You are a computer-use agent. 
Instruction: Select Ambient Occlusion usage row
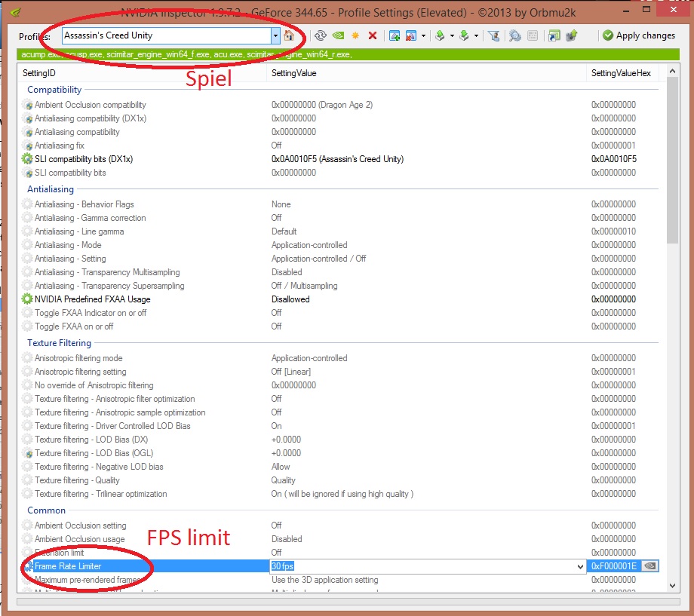coord(340,539)
